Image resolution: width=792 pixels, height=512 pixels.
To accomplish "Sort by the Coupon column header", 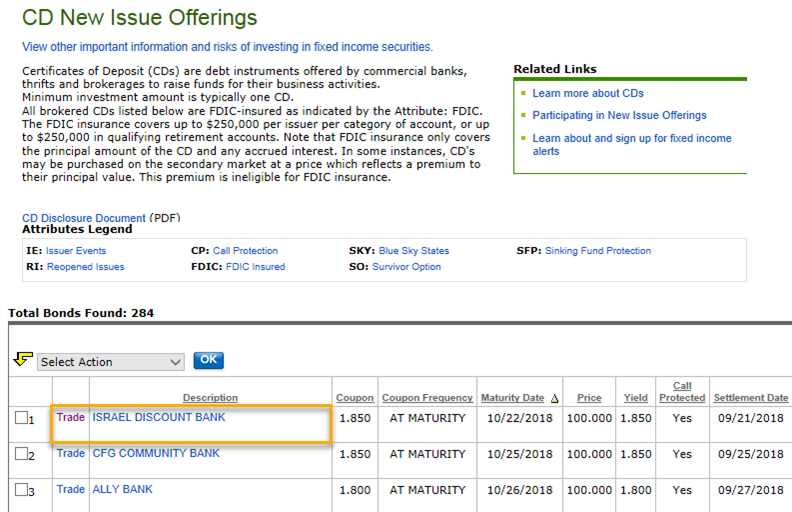I will pos(355,398).
